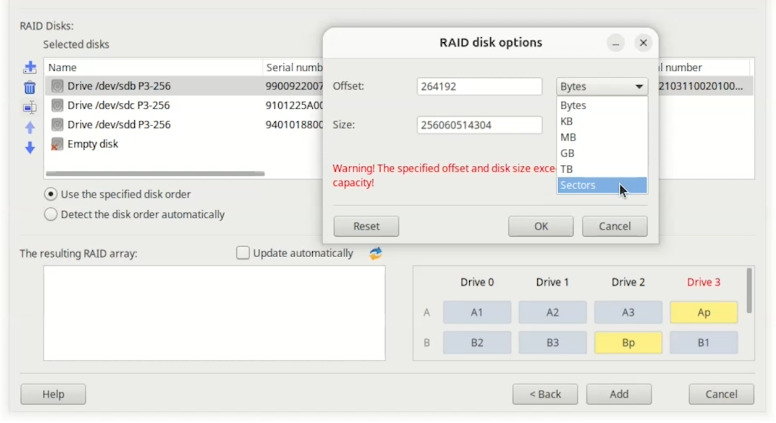Screen dimensions: 776x423
Task: Click the Size input field
Action: point(480,125)
